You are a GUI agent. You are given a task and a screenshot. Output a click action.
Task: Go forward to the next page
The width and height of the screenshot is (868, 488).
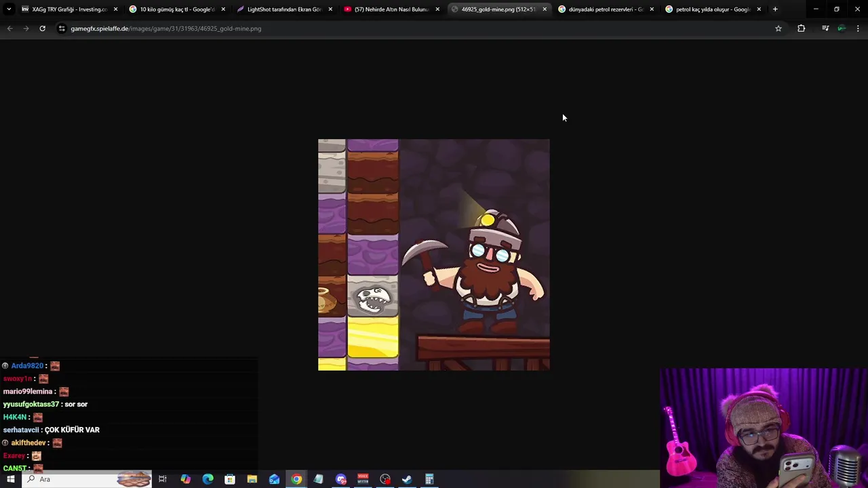point(26,28)
